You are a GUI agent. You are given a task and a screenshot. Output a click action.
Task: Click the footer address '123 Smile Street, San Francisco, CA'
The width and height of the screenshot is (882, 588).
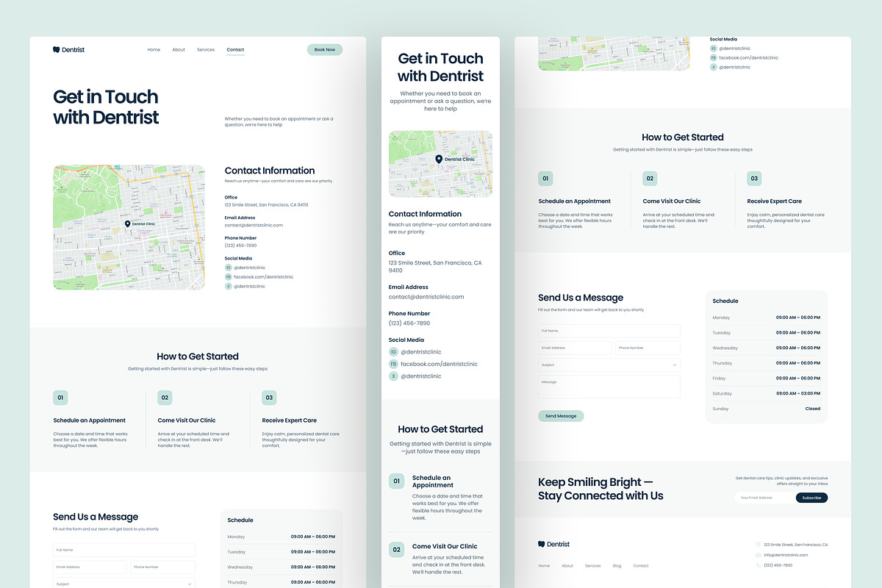tap(796, 545)
